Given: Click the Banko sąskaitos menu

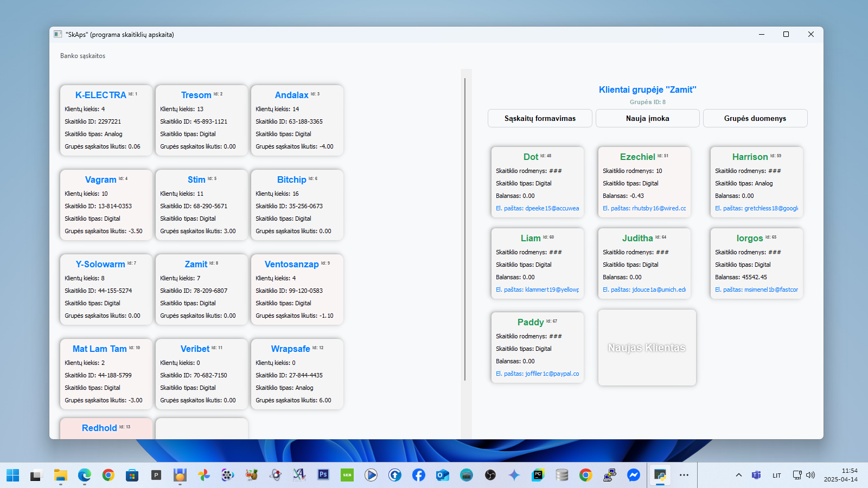Looking at the screenshot, I should [x=82, y=56].
